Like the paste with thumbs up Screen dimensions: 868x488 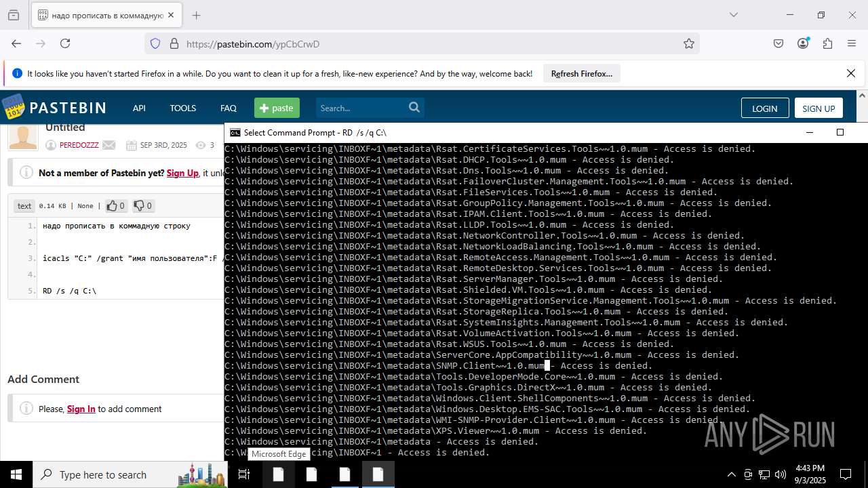115,205
